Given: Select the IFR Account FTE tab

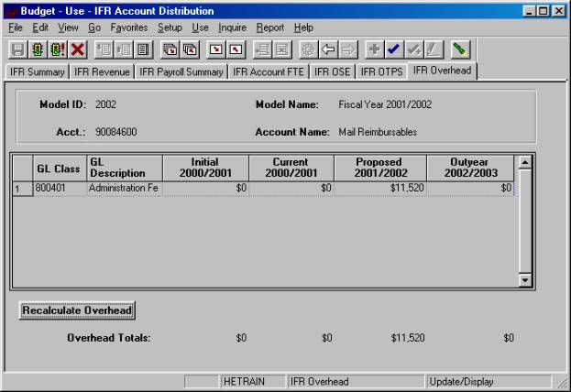Looking at the screenshot, I should tap(269, 71).
